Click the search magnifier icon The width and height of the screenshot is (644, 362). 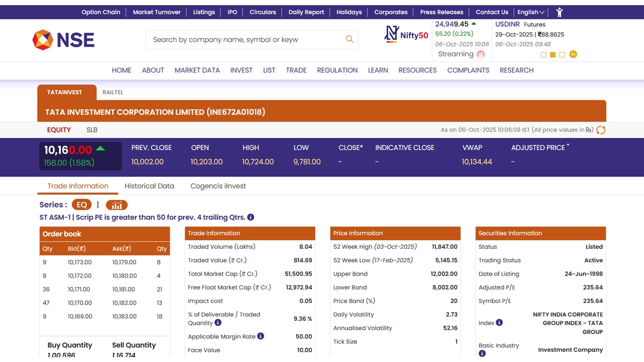click(349, 39)
